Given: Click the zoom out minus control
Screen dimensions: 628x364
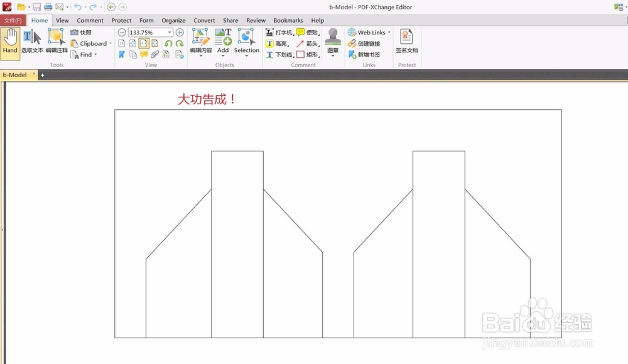Looking at the screenshot, I should click(121, 32).
